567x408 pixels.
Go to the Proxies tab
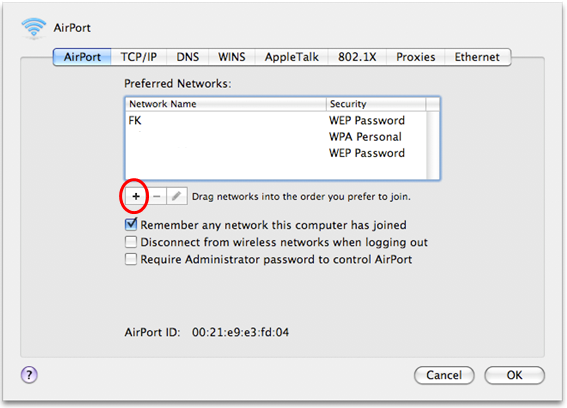click(415, 57)
